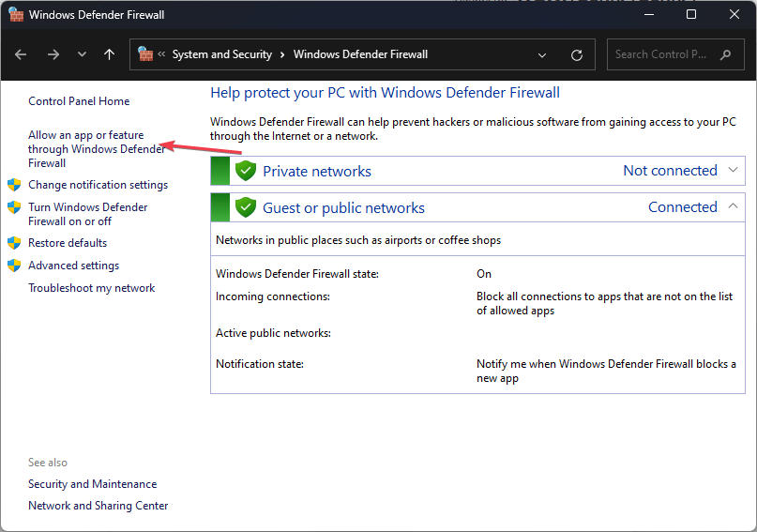
Task: Click 'Help protect your PC' heading
Action: (x=385, y=92)
